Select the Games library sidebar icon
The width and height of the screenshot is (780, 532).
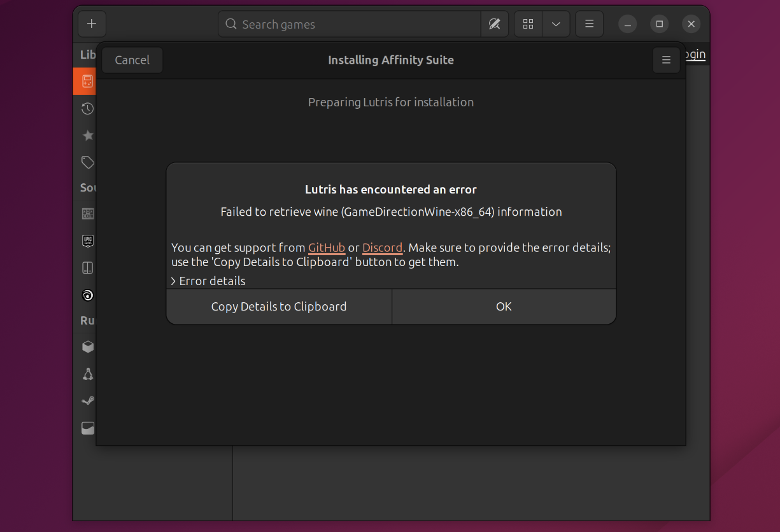click(x=87, y=81)
